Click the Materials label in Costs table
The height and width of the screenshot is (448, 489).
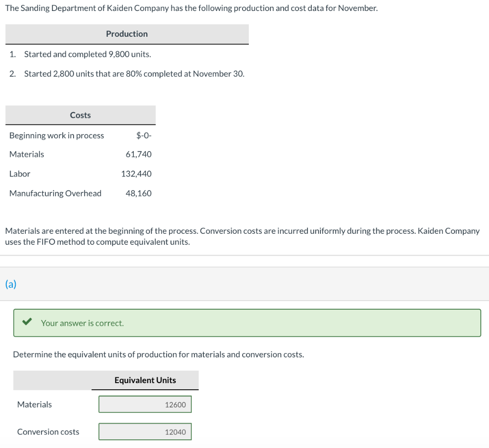click(27, 154)
